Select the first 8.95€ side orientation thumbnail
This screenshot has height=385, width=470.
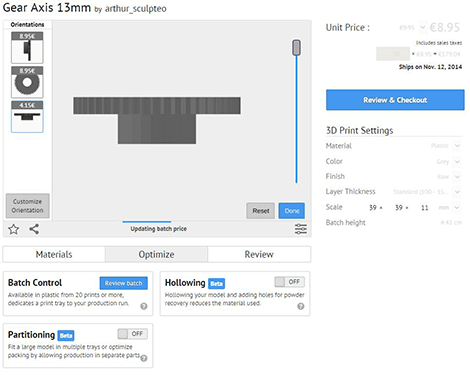[27, 48]
